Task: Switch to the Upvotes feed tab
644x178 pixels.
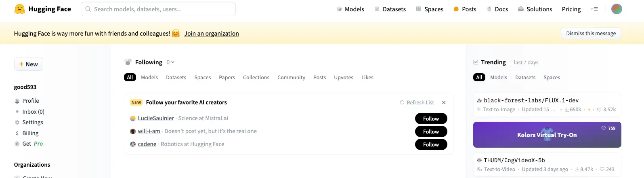Action: [x=344, y=77]
